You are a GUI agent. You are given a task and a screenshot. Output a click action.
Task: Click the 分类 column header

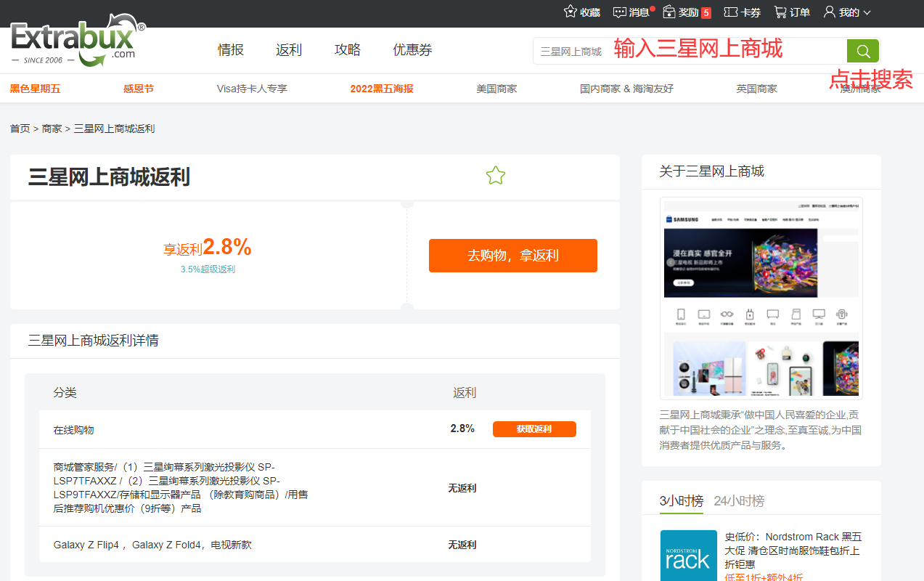point(65,393)
